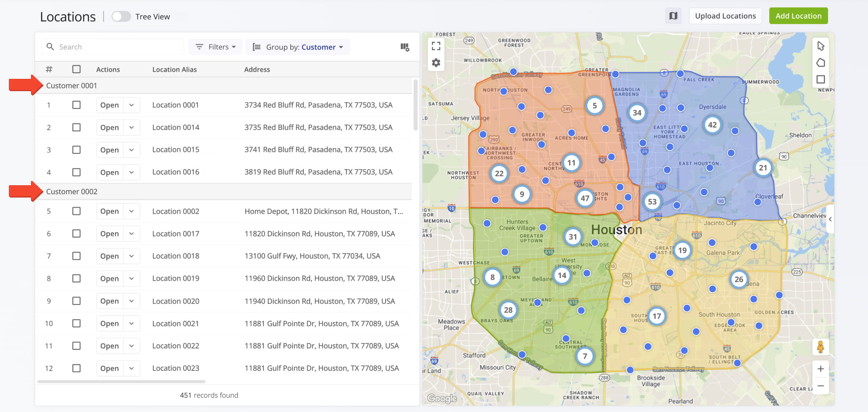The image size is (868, 412).
Task: Open the Filters dropdown
Action: click(x=216, y=47)
